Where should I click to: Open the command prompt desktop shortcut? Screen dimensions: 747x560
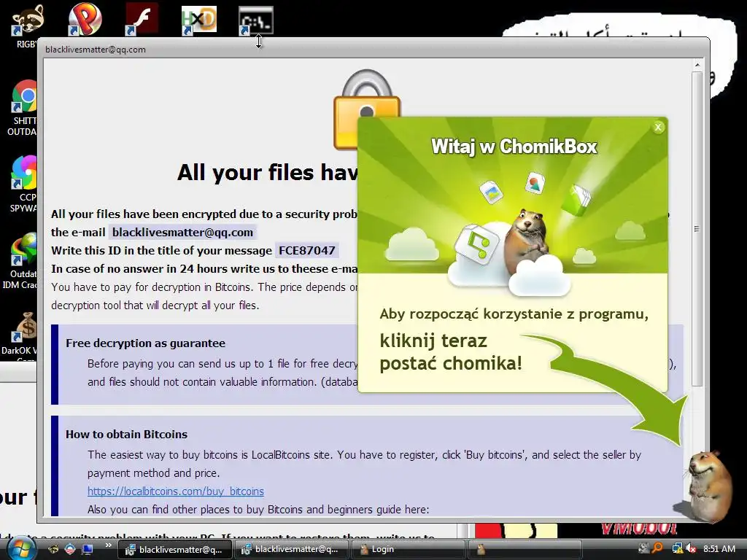256,20
